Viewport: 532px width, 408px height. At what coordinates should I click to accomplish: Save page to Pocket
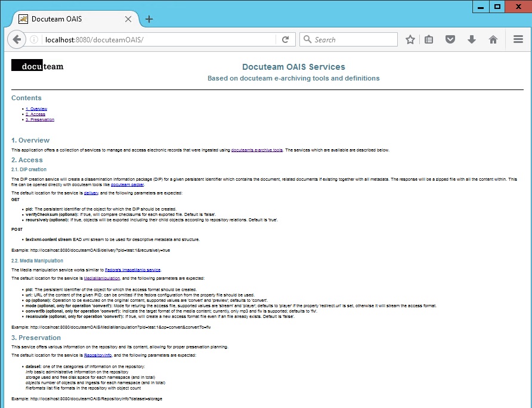(450, 40)
